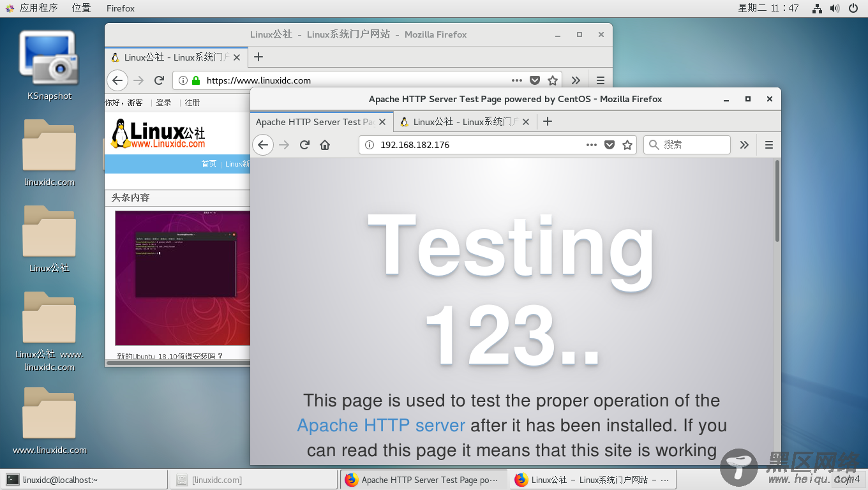Click the green padlock in the linuxidc address bar

[196, 80]
